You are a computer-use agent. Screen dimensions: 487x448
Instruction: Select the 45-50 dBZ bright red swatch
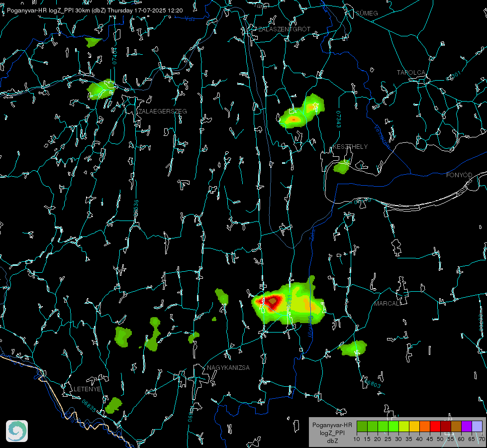[435, 426]
